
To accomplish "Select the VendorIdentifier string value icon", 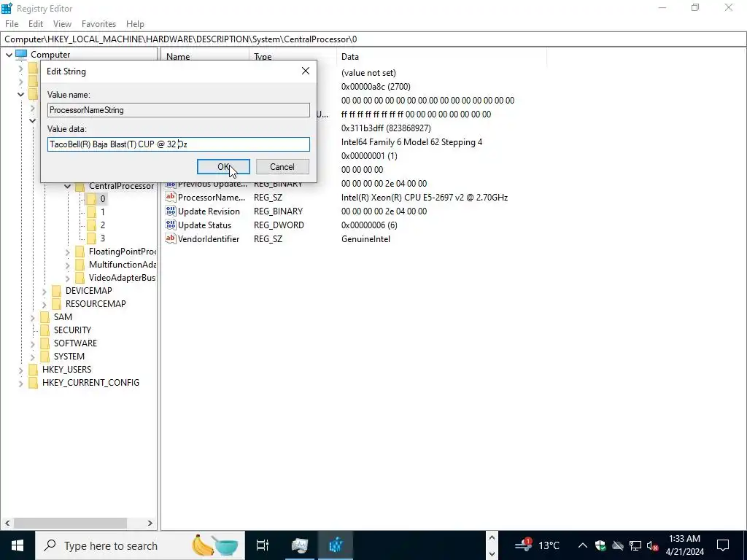I will point(171,238).
